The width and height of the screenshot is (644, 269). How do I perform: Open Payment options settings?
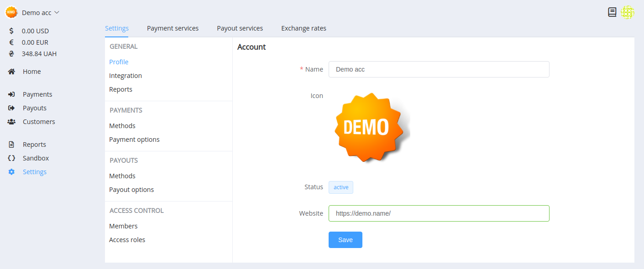point(134,140)
